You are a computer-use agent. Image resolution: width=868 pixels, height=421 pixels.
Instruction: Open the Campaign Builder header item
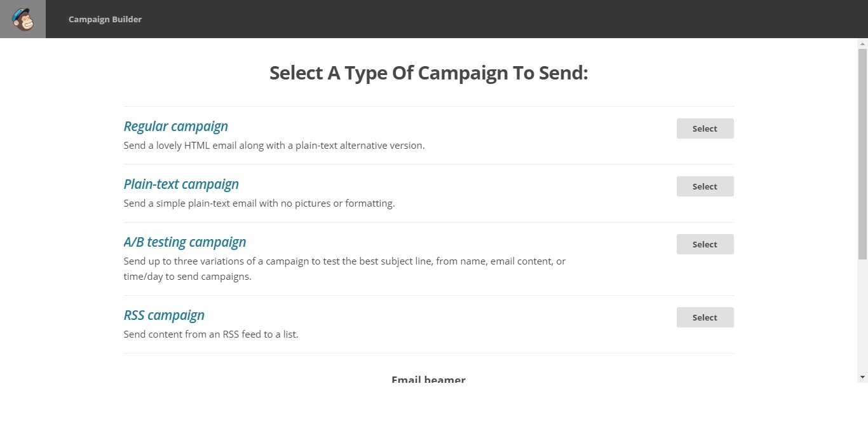coord(105,19)
